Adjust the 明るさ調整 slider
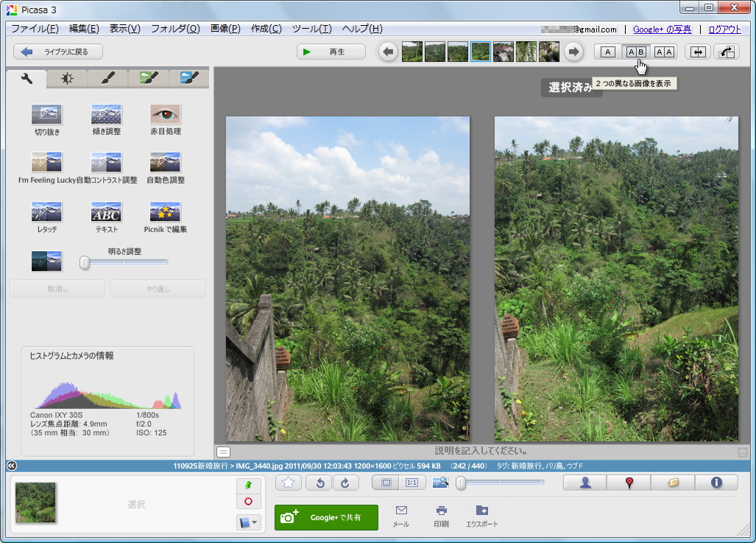The image size is (756, 543). (125, 262)
